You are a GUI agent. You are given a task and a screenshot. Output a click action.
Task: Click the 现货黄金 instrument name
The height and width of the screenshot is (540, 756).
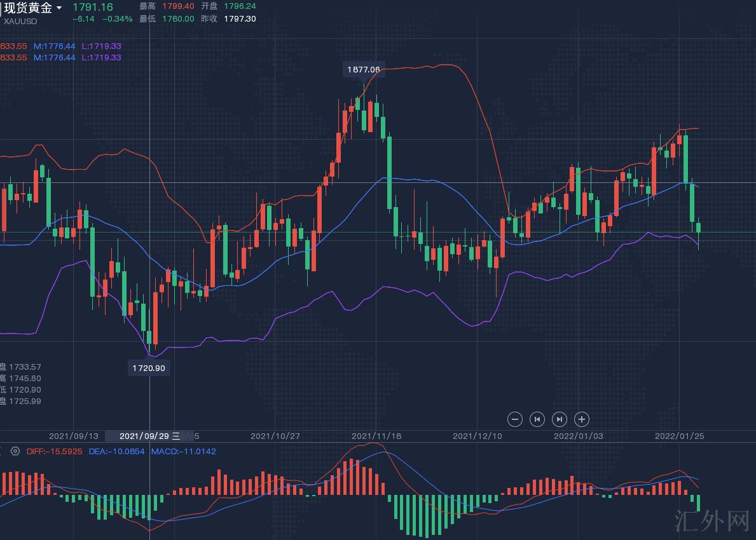click(x=28, y=8)
